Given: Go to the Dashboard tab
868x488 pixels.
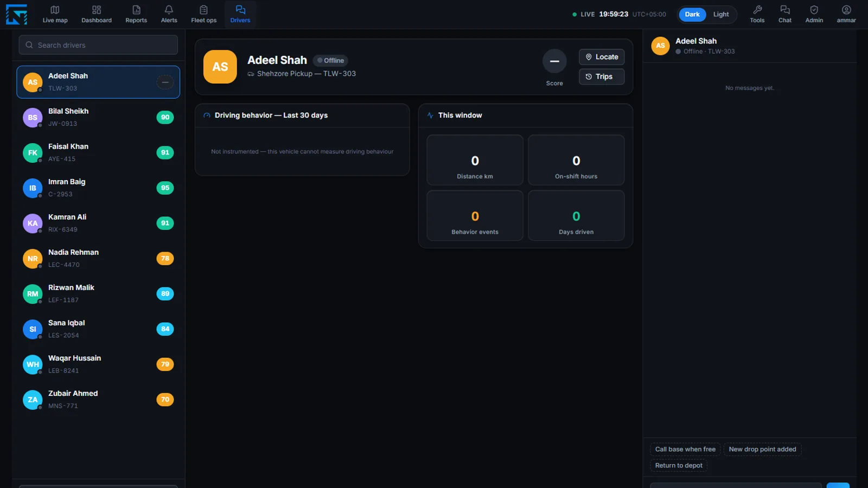Looking at the screenshot, I should pyautogui.click(x=97, y=15).
